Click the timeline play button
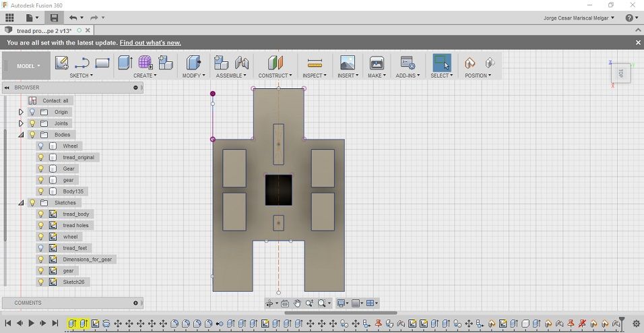Image resolution: width=644 pixels, height=333 pixels. click(31, 324)
